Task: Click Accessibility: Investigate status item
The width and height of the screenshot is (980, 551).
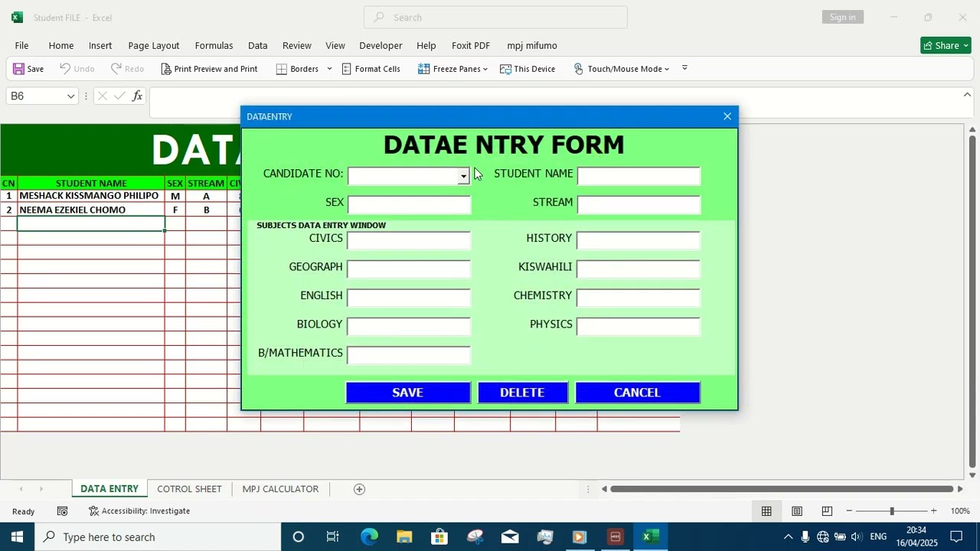Action: click(139, 511)
